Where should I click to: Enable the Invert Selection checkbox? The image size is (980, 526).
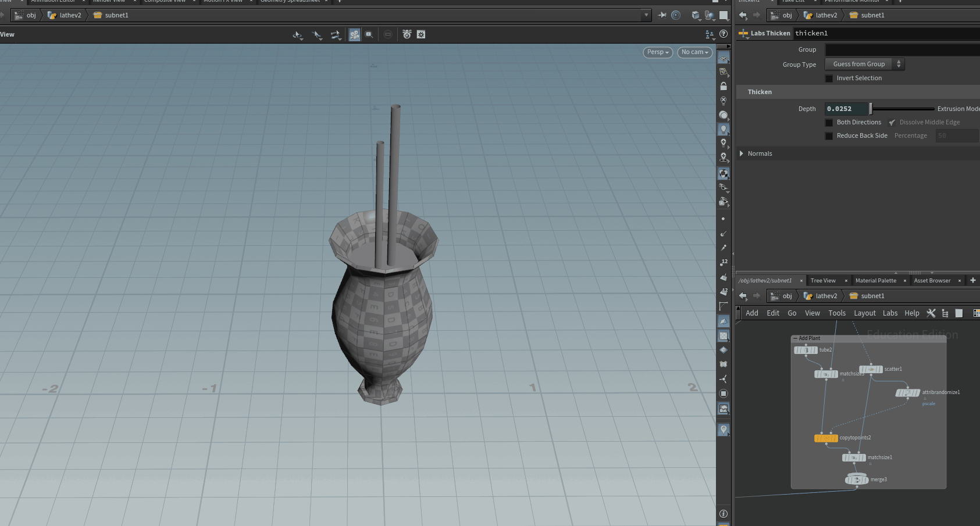tap(829, 78)
